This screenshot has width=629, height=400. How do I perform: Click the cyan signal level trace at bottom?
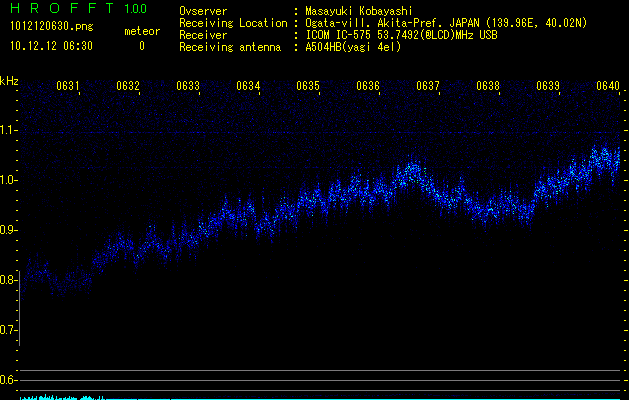tap(60, 397)
